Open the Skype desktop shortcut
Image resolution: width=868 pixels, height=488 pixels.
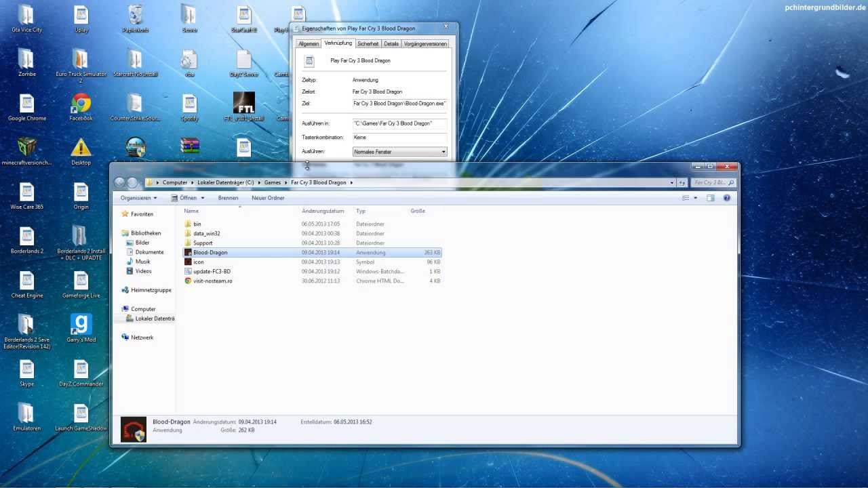26,373
